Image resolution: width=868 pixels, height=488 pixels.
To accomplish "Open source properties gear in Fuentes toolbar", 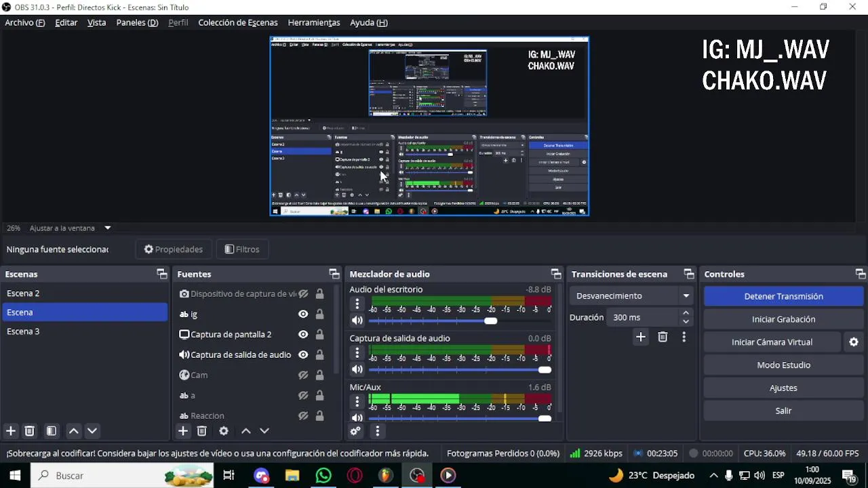I will (x=224, y=431).
